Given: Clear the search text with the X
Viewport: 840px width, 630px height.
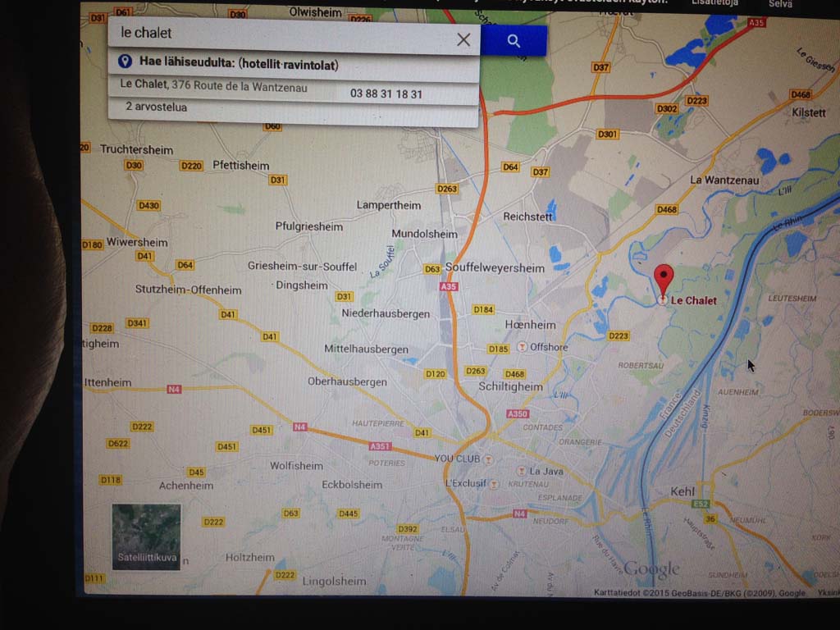Looking at the screenshot, I should point(463,39).
